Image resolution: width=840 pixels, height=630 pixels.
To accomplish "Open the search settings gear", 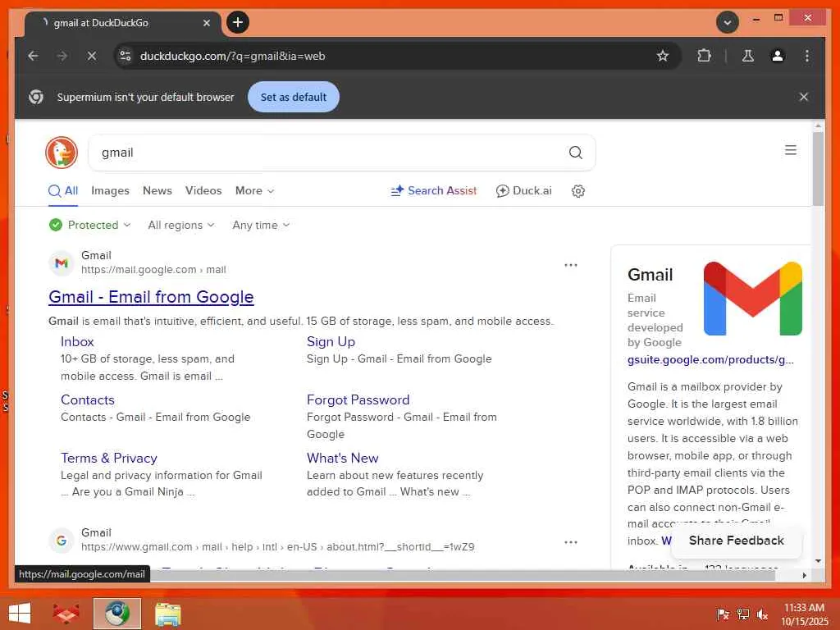I will pos(578,190).
